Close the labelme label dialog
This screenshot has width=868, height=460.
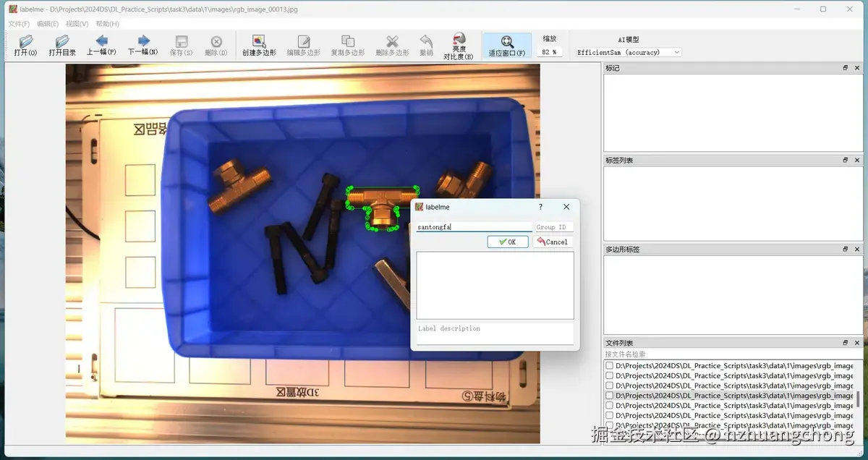click(566, 207)
